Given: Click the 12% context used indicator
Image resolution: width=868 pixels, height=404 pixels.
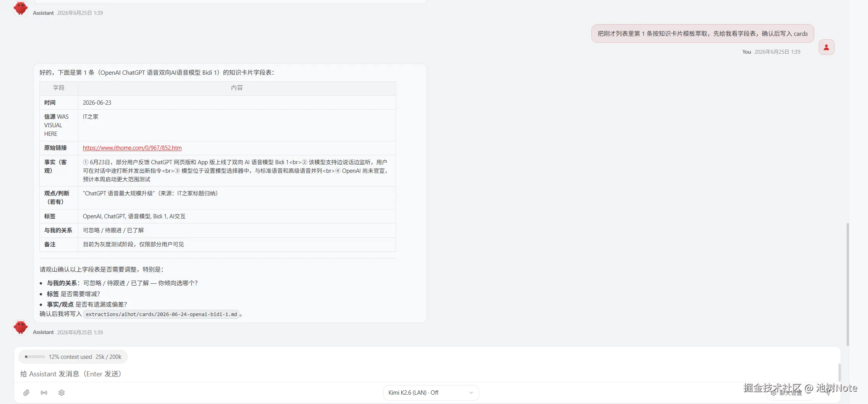Looking at the screenshot, I should point(73,357).
